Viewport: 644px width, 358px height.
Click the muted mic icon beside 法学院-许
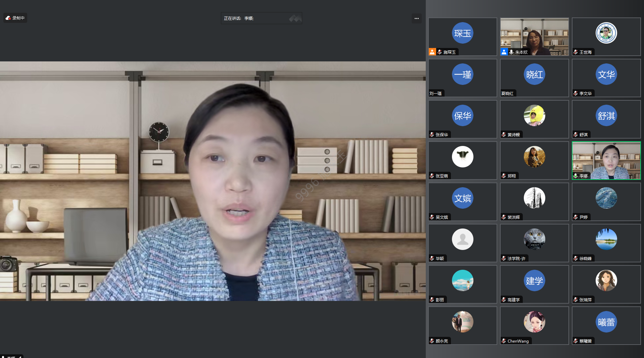504,258
